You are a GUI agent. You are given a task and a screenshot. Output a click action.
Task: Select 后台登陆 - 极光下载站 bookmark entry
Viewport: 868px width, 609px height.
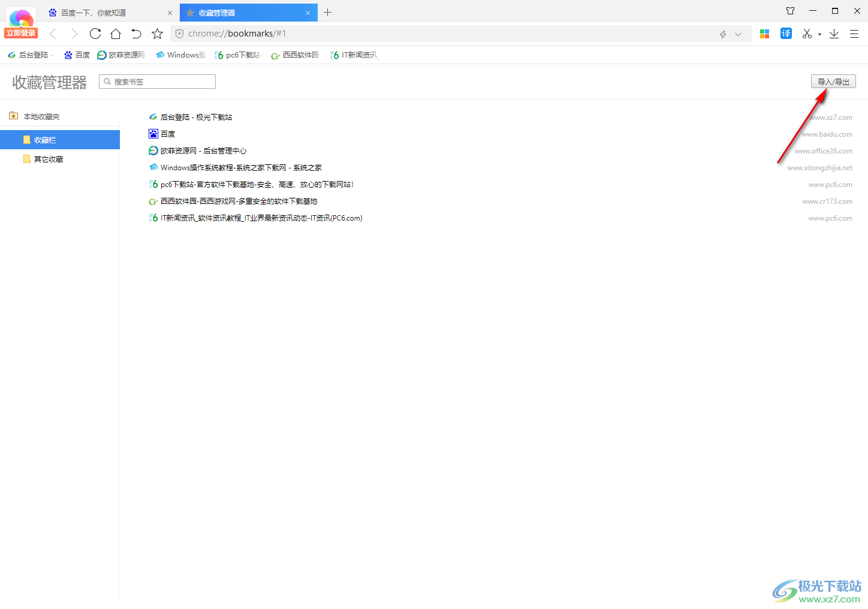tap(196, 117)
